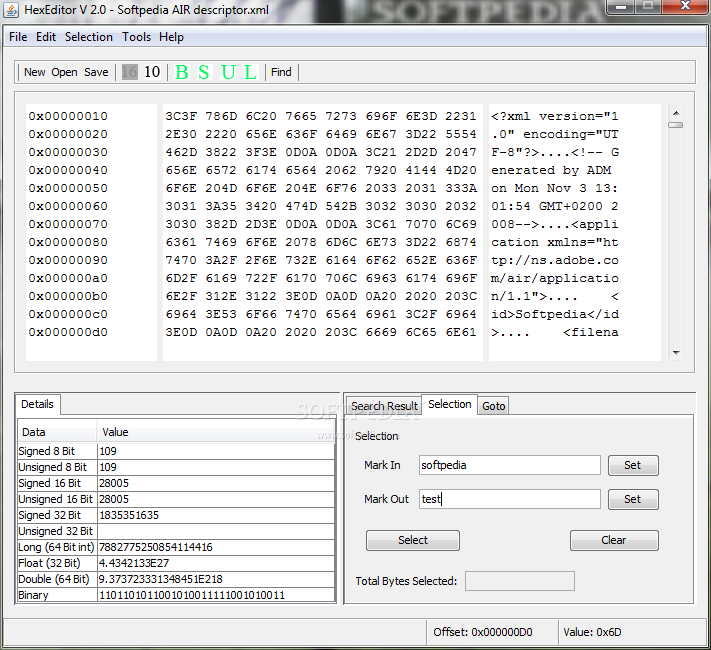This screenshot has width=711, height=650.
Task: Open the File menu
Action: (18, 37)
